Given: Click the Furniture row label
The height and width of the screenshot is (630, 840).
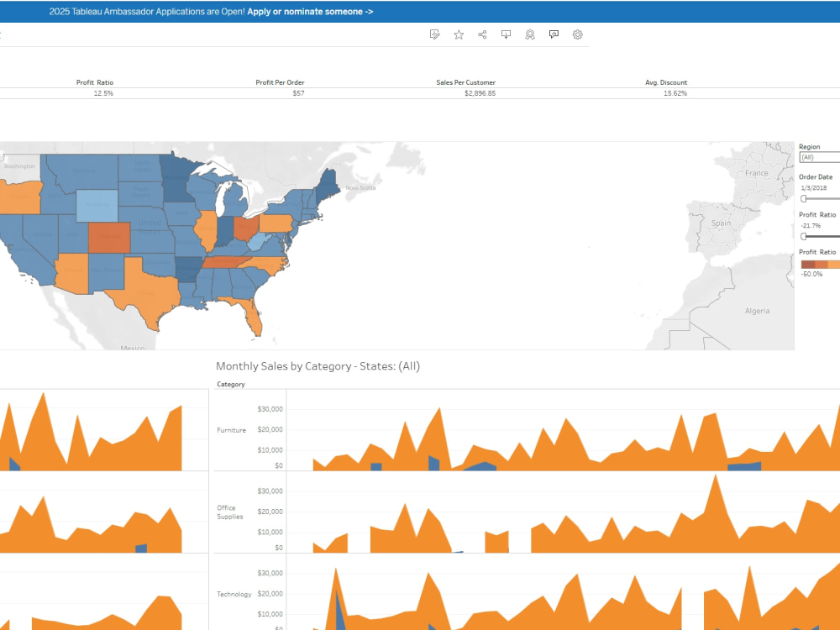Looking at the screenshot, I should [x=232, y=430].
